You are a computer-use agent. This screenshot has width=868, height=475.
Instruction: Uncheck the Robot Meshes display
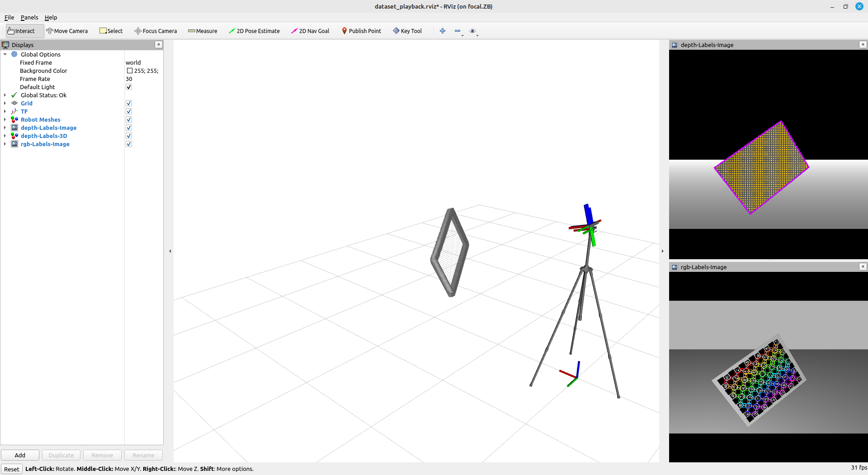(x=129, y=119)
